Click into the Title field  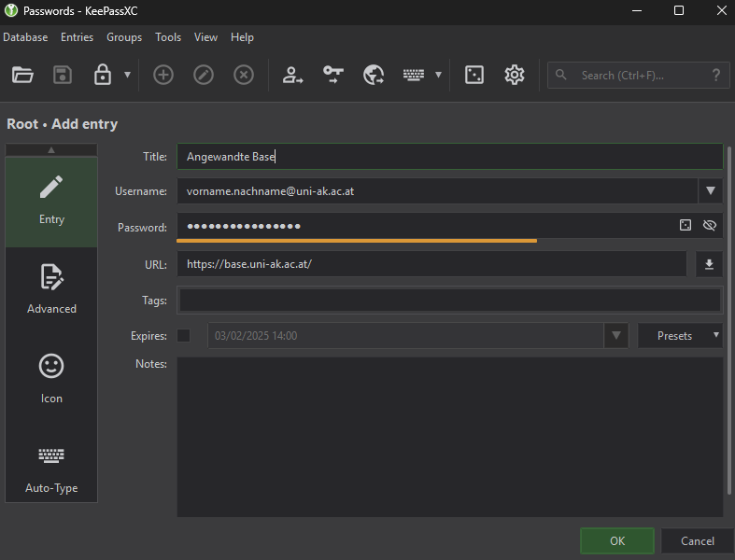click(x=450, y=157)
